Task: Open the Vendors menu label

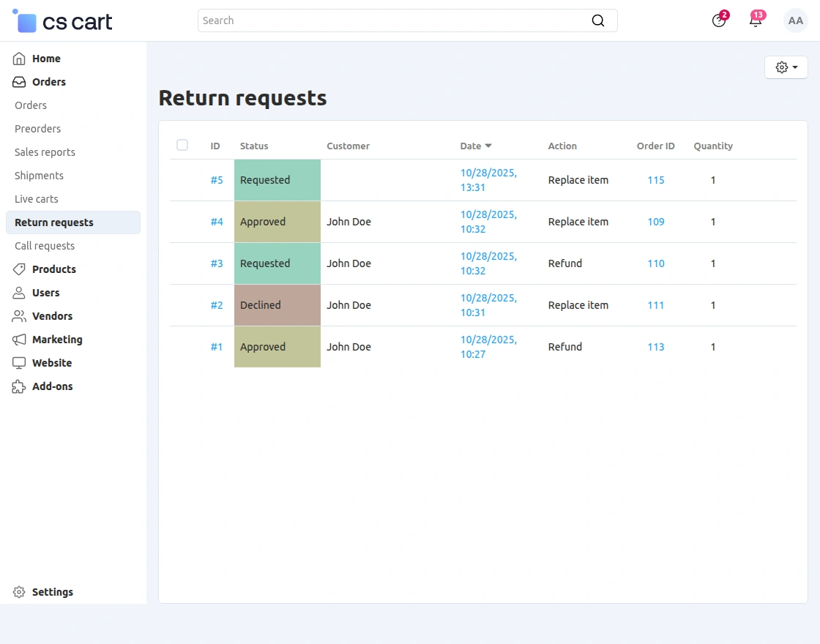Action: tap(52, 316)
